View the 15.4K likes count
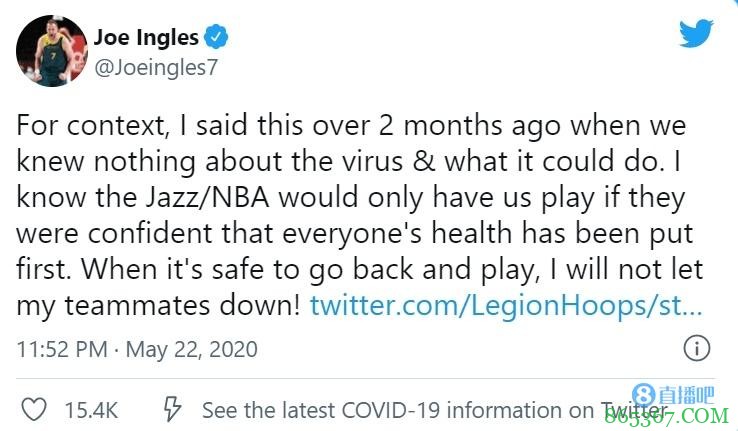Image resolution: width=738 pixels, height=431 pixels. tap(92, 410)
